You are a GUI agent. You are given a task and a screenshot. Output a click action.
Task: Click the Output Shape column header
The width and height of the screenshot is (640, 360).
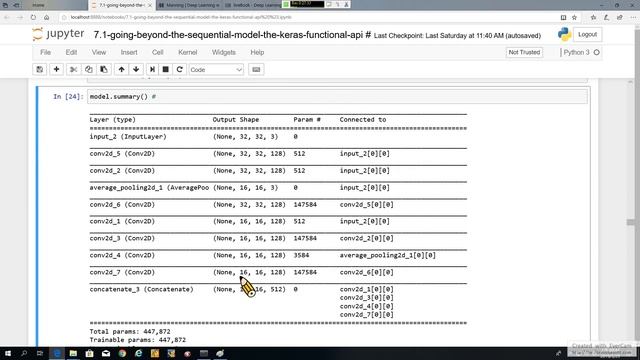click(x=236, y=120)
